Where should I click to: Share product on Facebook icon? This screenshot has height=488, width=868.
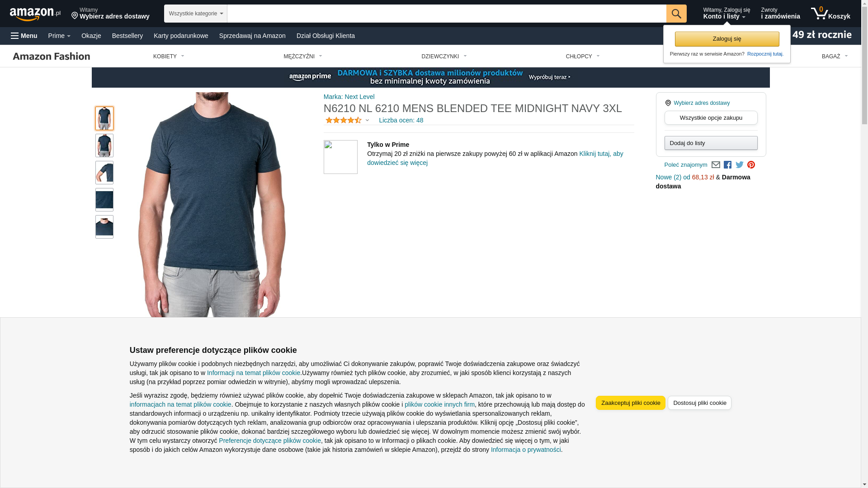point(727,165)
